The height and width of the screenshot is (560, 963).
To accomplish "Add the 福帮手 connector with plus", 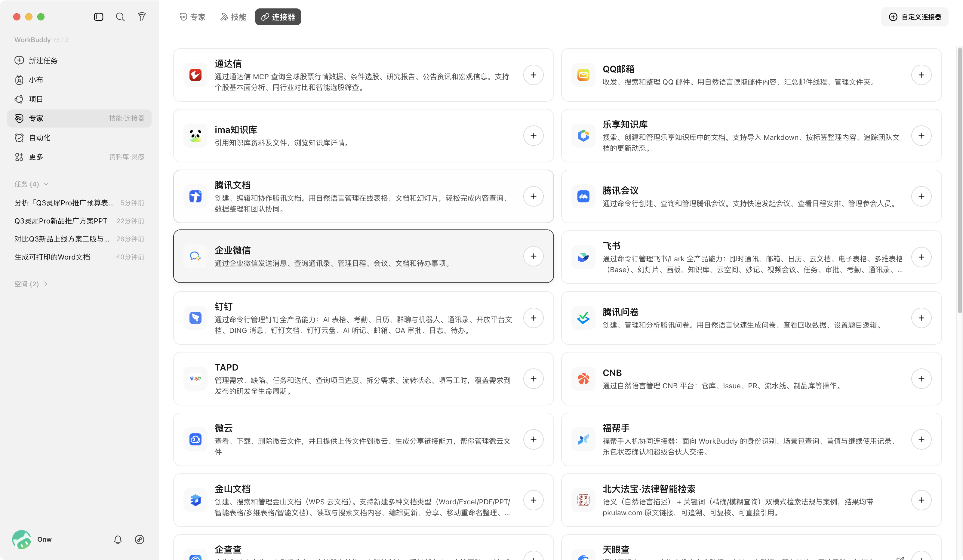I will click(x=921, y=440).
